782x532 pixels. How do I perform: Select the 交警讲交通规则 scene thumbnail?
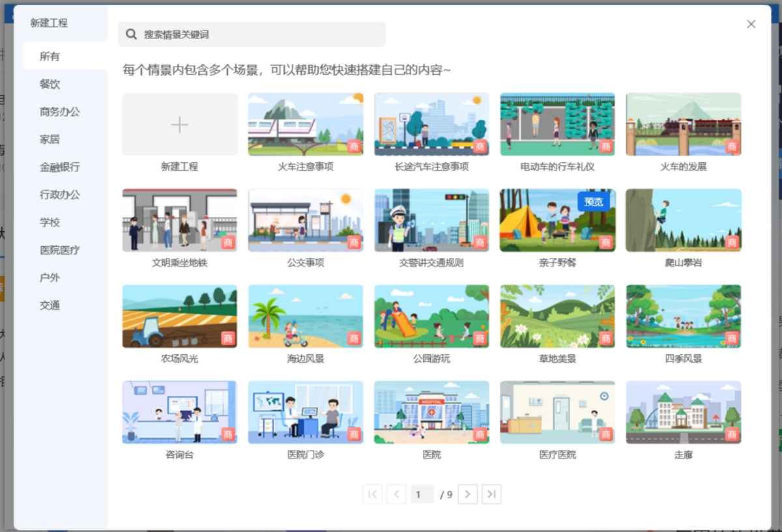[x=431, y=220]
